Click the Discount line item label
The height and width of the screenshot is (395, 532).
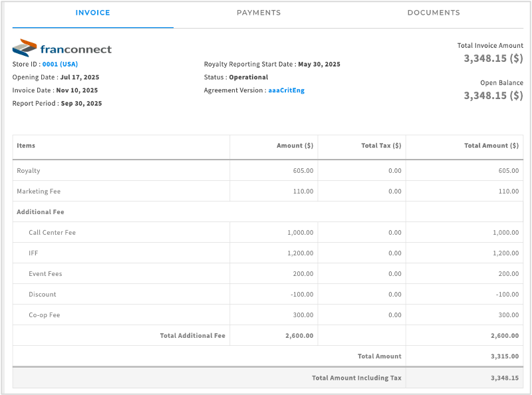click(x=43, y=295)
